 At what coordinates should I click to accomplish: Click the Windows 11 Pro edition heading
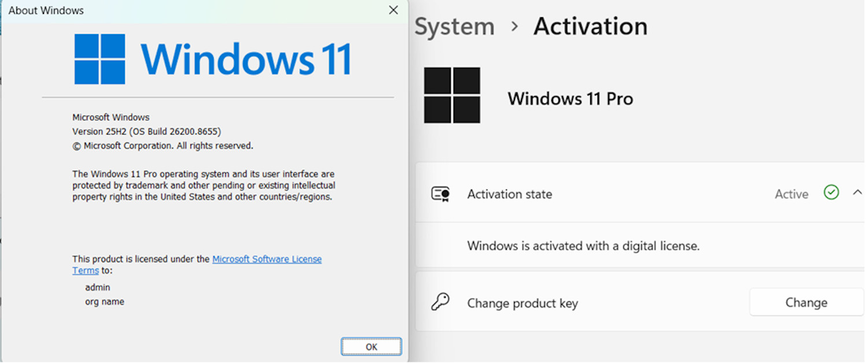click(570, 99)
